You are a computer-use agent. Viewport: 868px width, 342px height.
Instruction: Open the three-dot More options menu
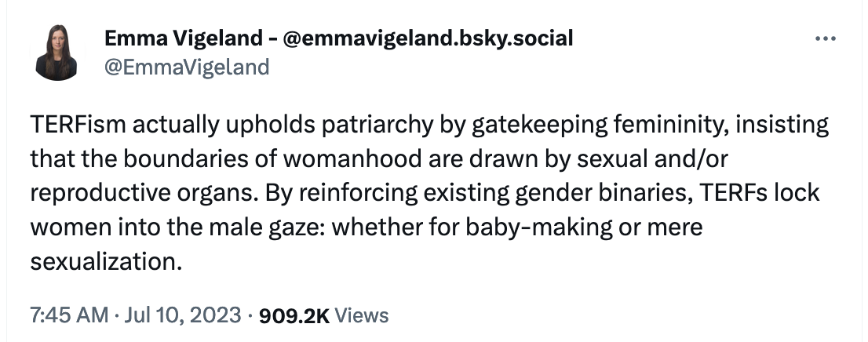pos(826,38)
